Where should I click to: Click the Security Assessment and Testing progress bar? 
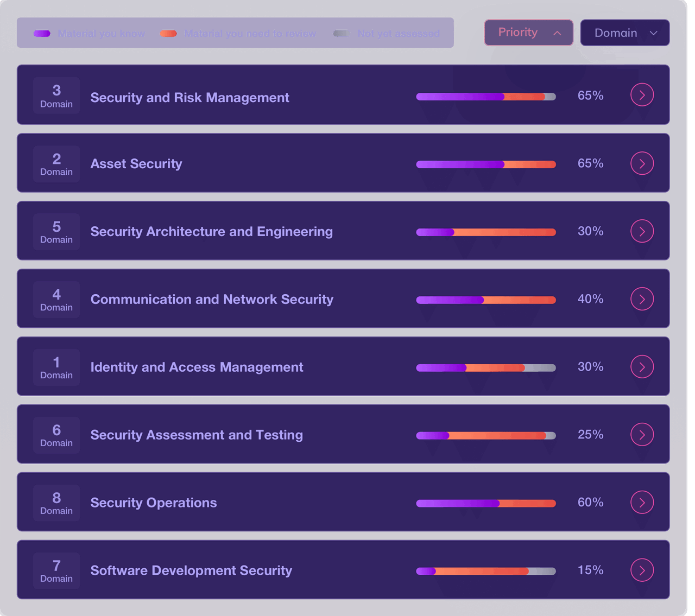(486, 435)
